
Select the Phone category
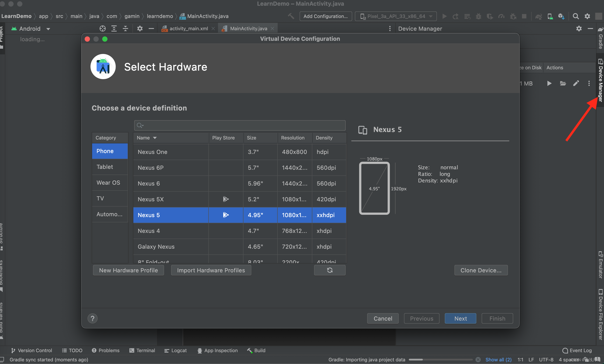110,151
